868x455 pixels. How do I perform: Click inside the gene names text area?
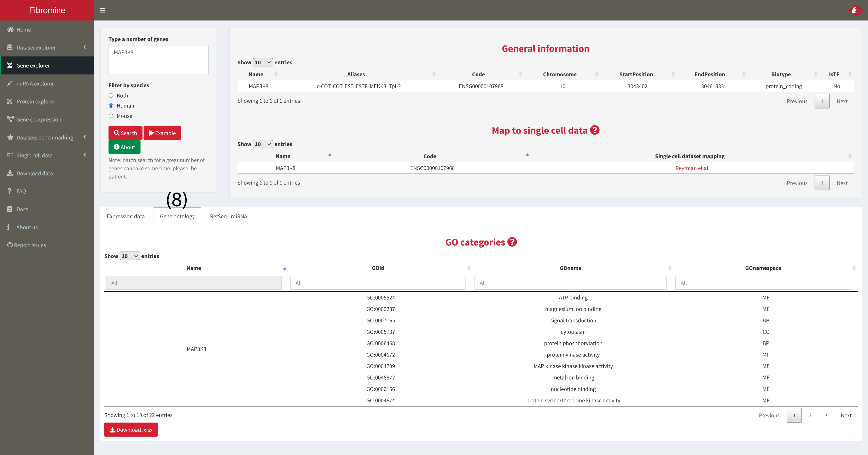click(x=158, y=60)
